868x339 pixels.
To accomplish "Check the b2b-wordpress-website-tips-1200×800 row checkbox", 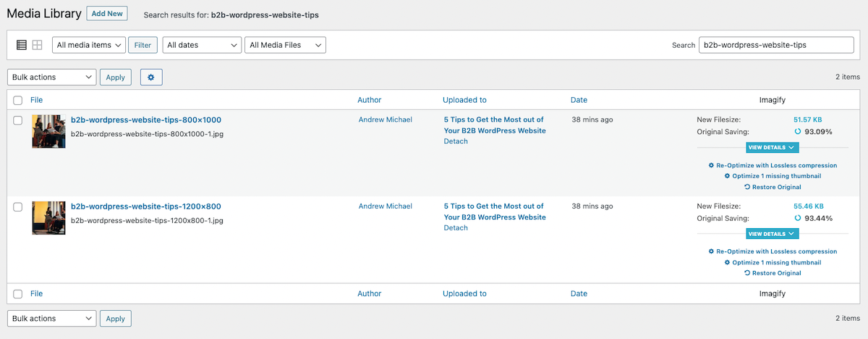I will point(18,207).
